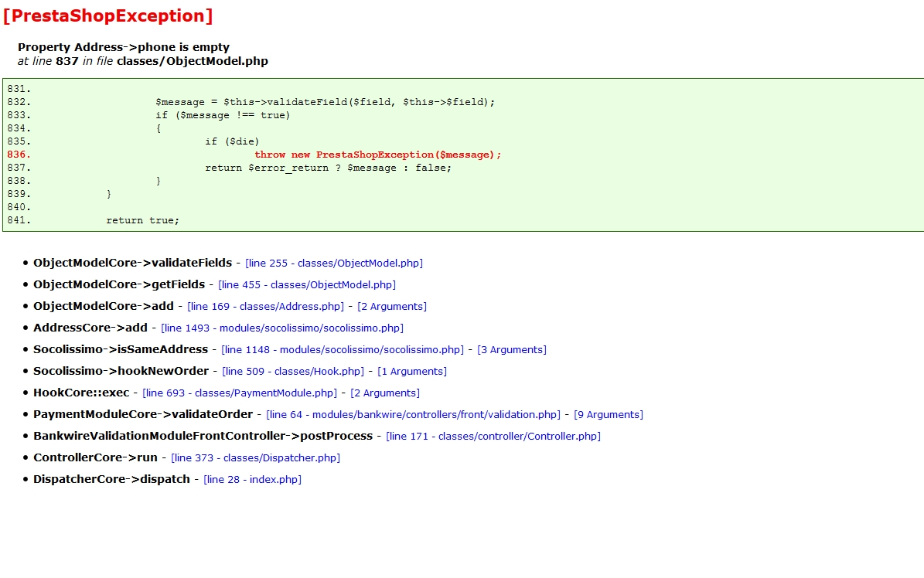The height and width of the screenshot is (578, 924).
Task: Open the [line 693 - classes/PaymentModule.php] link
Action: tap(240, 393)
